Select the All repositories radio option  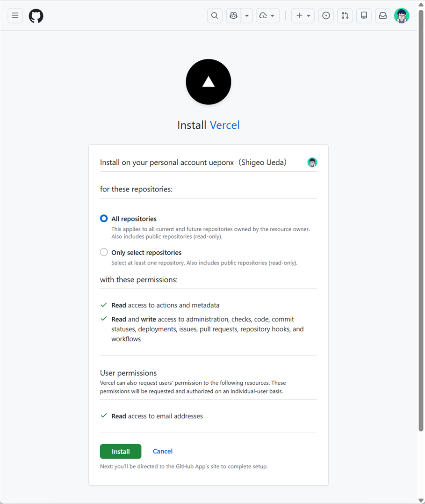click(x=104, y=219)
